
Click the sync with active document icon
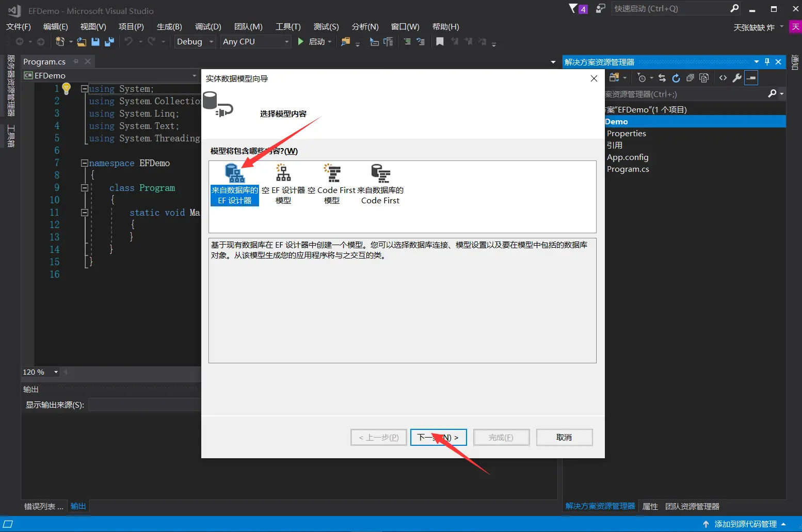coord(662,78)
